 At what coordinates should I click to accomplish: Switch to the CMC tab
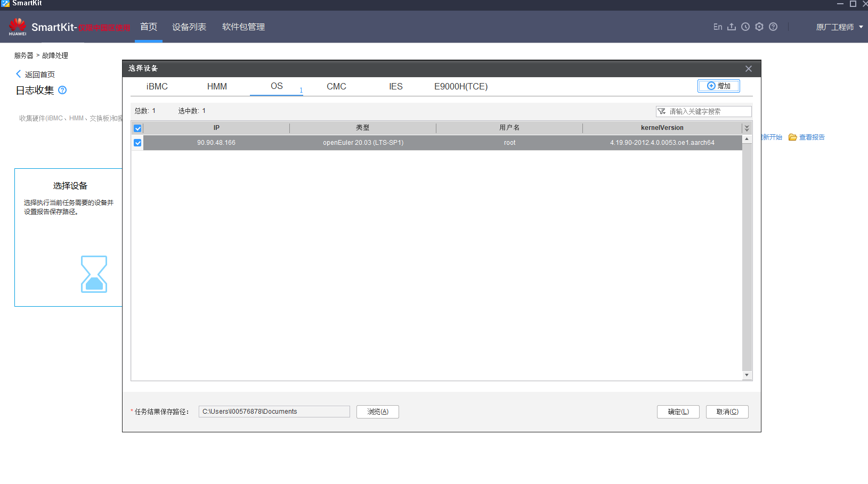click(336, 86)
